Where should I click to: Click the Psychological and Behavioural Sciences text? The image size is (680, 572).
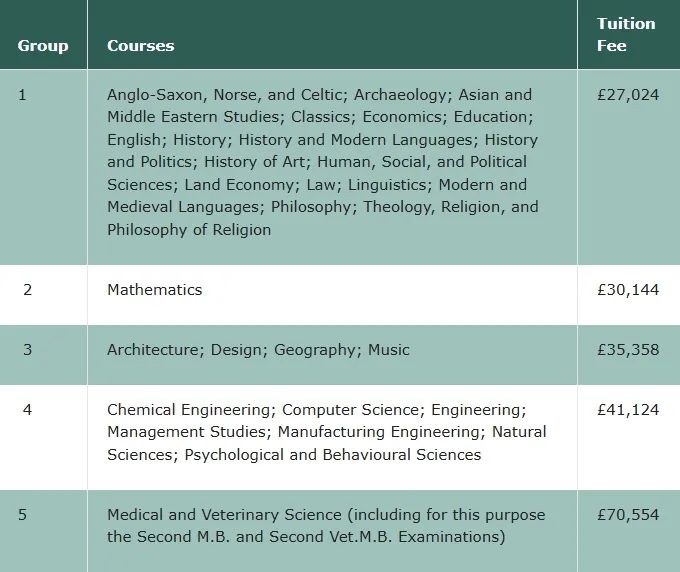click(333, 455)
